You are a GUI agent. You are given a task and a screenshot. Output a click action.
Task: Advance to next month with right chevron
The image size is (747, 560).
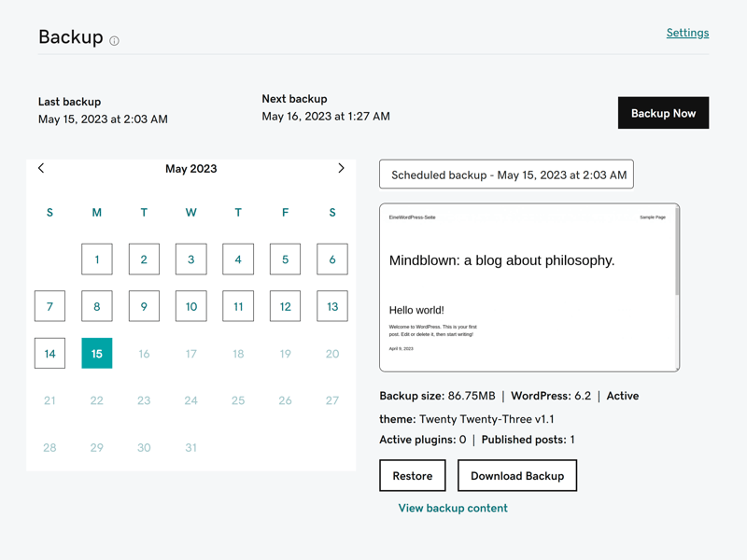click(x=341, y=168)
